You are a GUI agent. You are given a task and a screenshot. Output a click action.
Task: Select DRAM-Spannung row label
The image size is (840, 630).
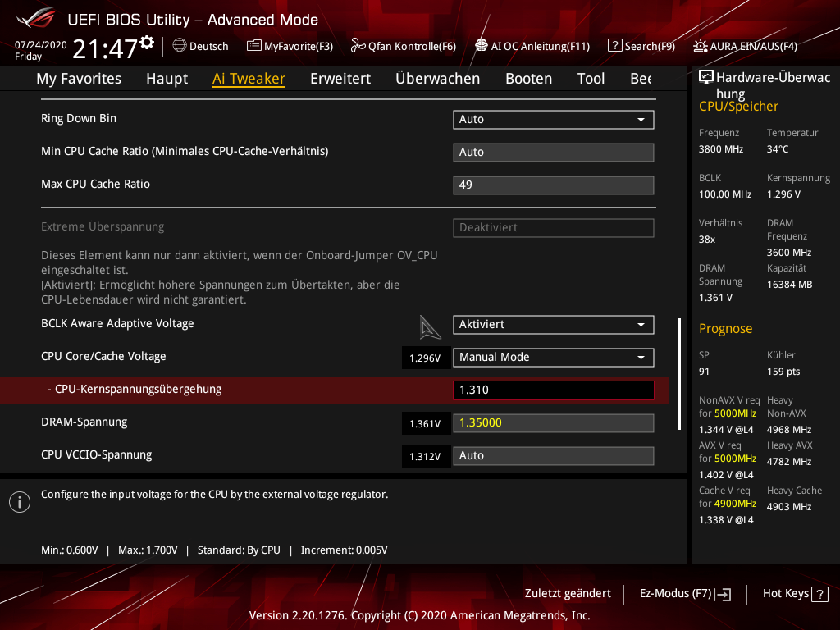point(84,422)
